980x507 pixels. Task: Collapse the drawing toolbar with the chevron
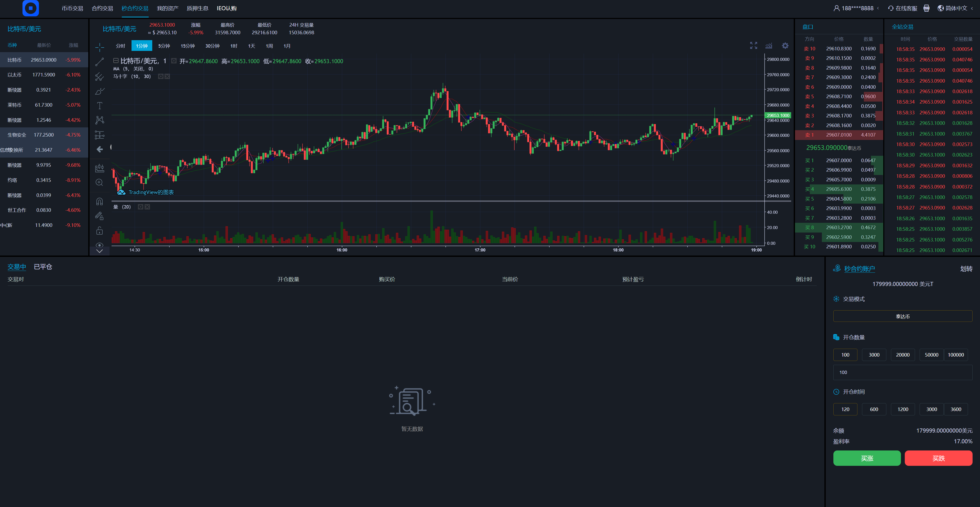(x=99, y=251)
